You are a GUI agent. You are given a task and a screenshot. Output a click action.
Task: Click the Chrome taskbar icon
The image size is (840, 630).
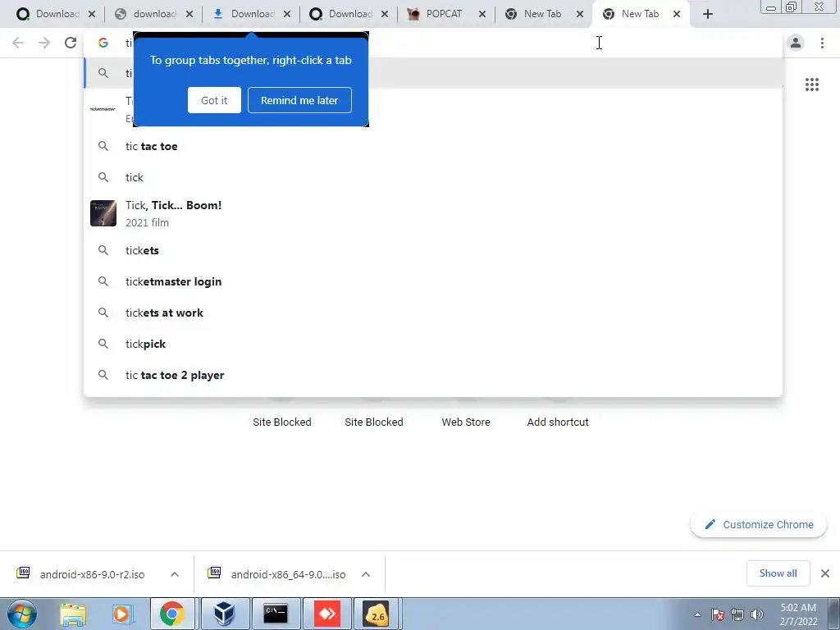[x=172, y=614]
